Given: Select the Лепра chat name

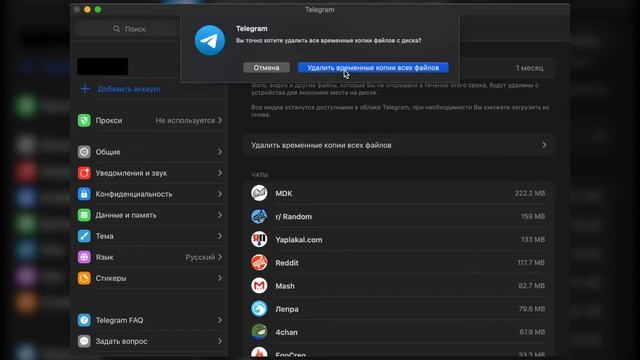Looking at the screenshot, I should coord(287,309).
